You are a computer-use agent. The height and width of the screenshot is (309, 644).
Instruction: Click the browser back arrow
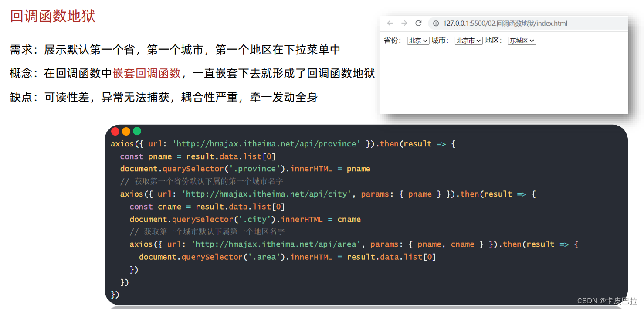pos(390,24)
